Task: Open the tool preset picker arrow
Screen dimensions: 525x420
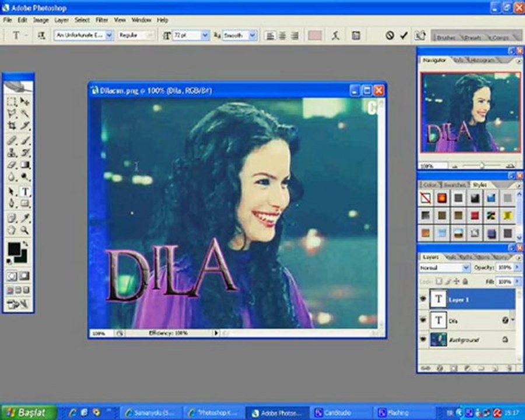Action: point(26,35)
